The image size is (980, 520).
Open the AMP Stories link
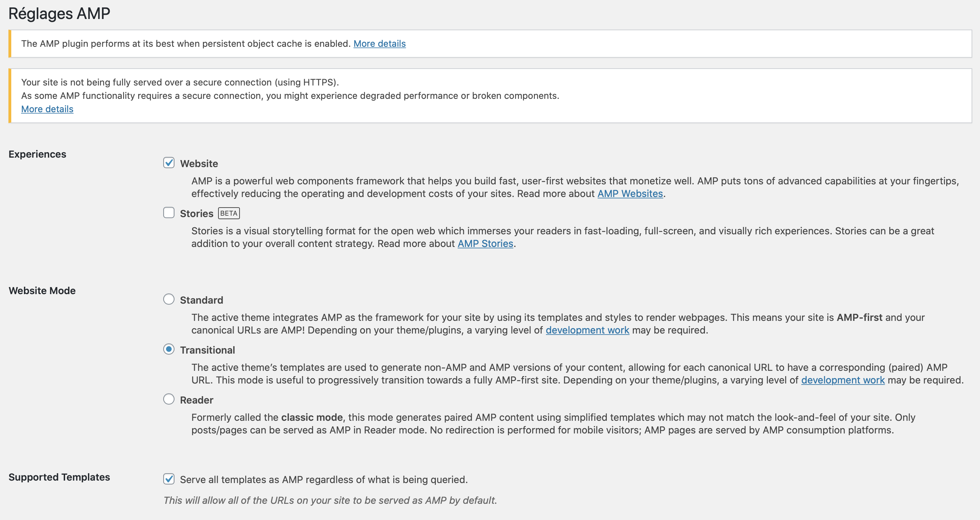[485, 243]
